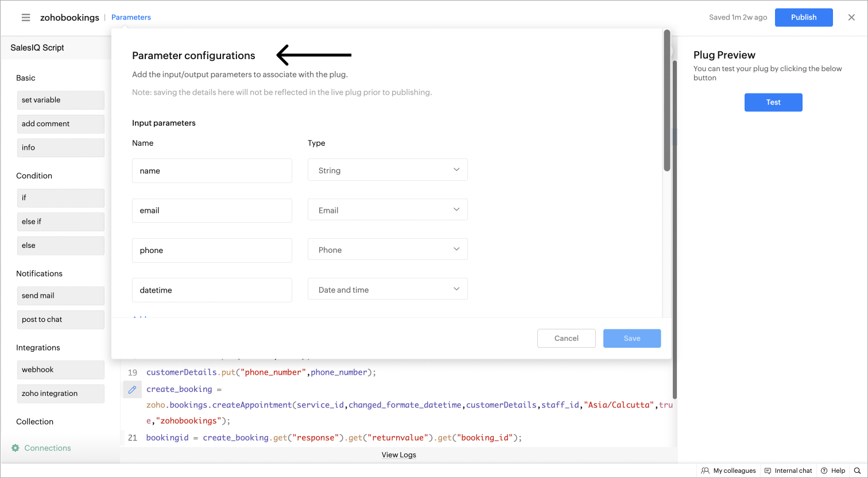This screenshot has width=868, height=478.
Task: Click the pencil edit icon beside code
Action: click(132, 390)
